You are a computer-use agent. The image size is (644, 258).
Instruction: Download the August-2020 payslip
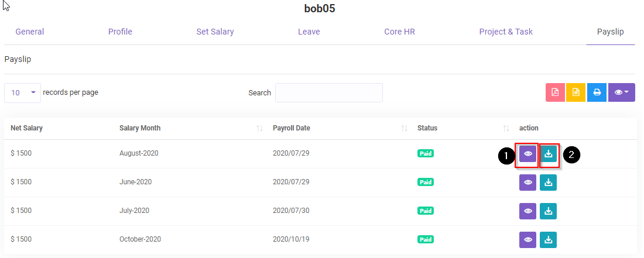(x=549, y=154)
